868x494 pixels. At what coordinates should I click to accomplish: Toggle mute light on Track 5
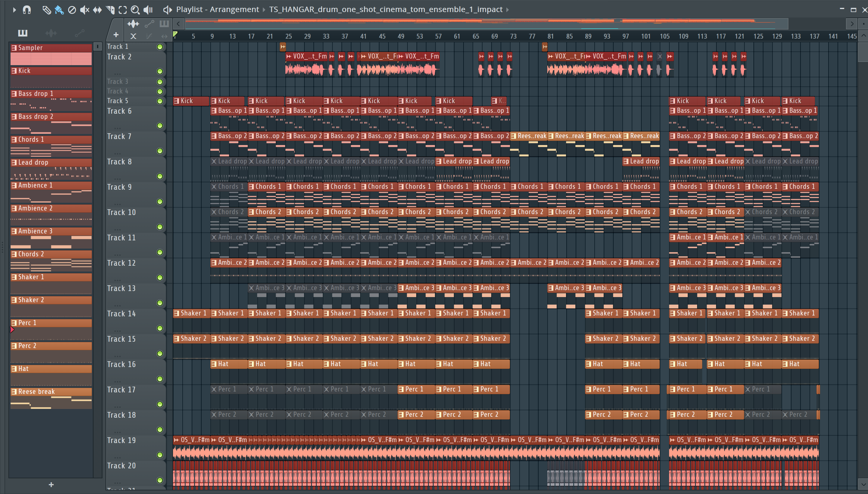160,101
